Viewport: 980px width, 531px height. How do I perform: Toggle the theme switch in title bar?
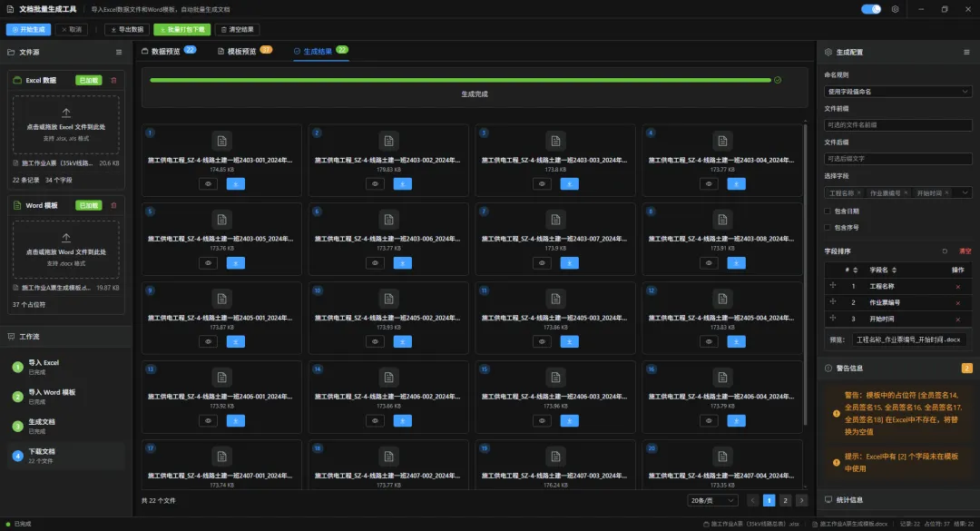[870, 9]
